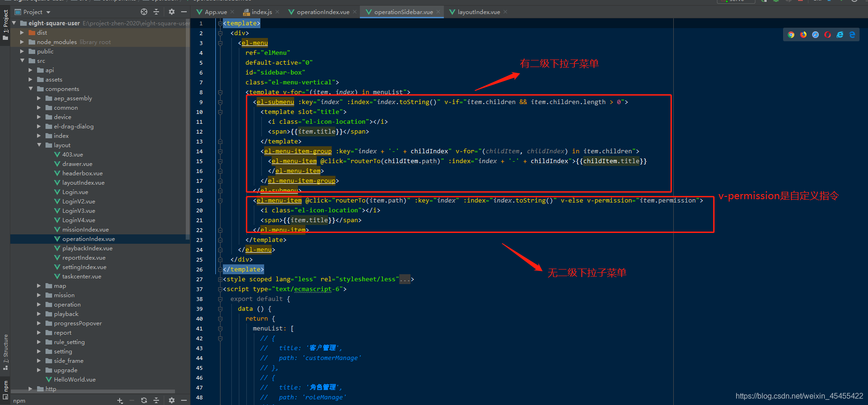Expand the node_modules folder

(22, 42)
